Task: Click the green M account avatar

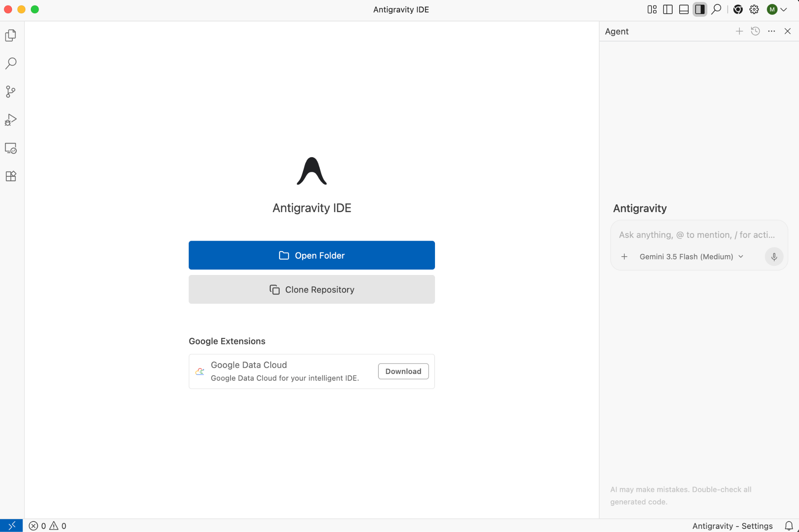Action: [x=772, y=9]
